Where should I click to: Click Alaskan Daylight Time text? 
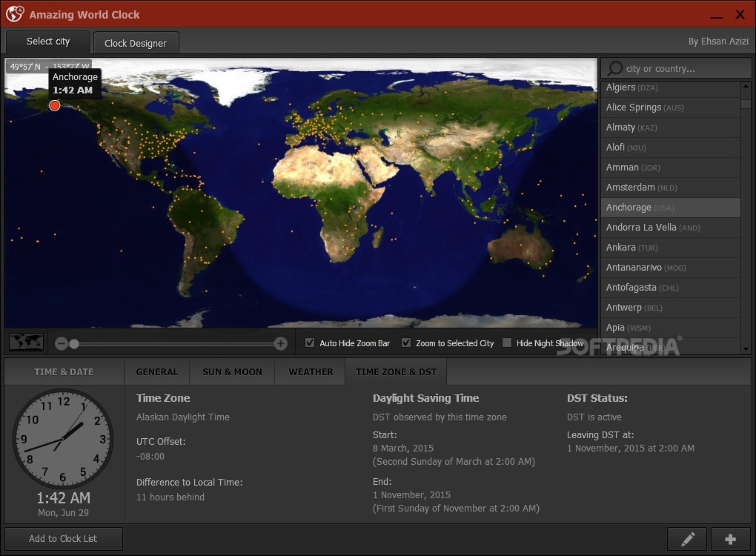(183, 417)
